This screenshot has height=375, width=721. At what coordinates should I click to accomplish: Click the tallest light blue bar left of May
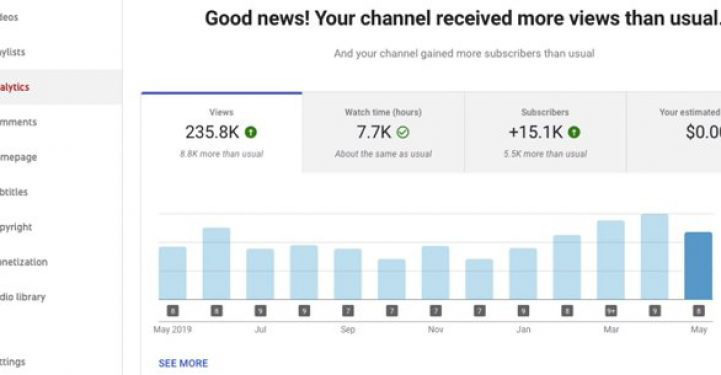coord(654,257)
